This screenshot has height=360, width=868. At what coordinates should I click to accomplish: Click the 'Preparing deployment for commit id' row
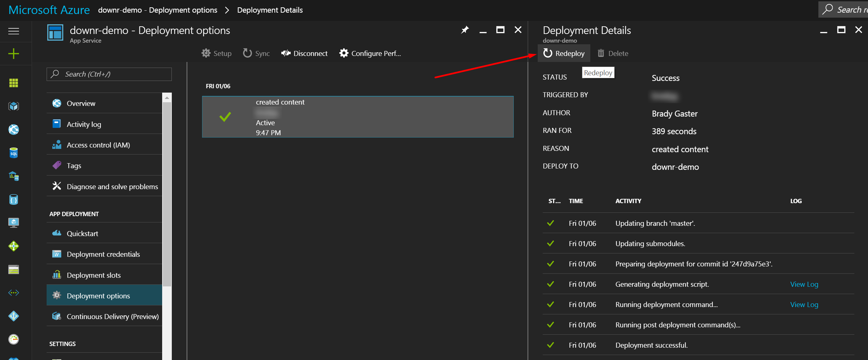pos(698,264)
